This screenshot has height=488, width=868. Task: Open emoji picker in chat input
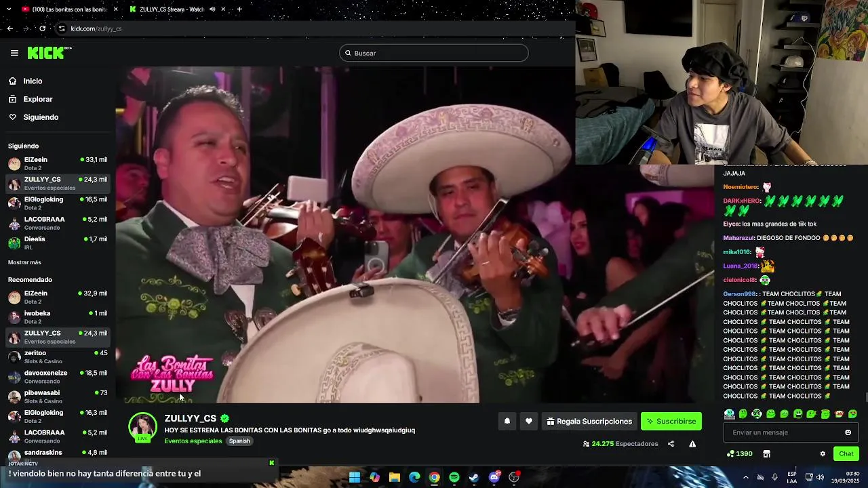pos(848,432)
